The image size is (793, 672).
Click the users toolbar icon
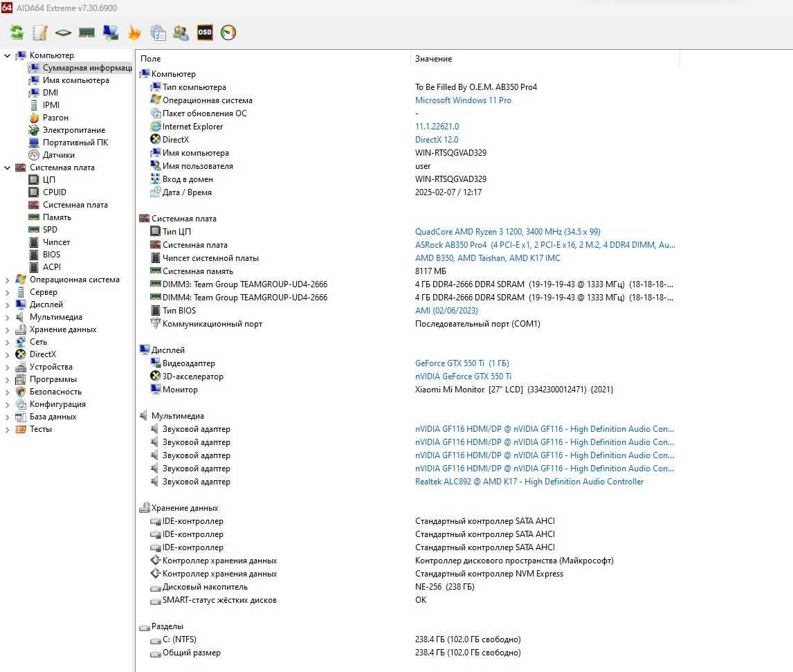[x=181, y=33]
